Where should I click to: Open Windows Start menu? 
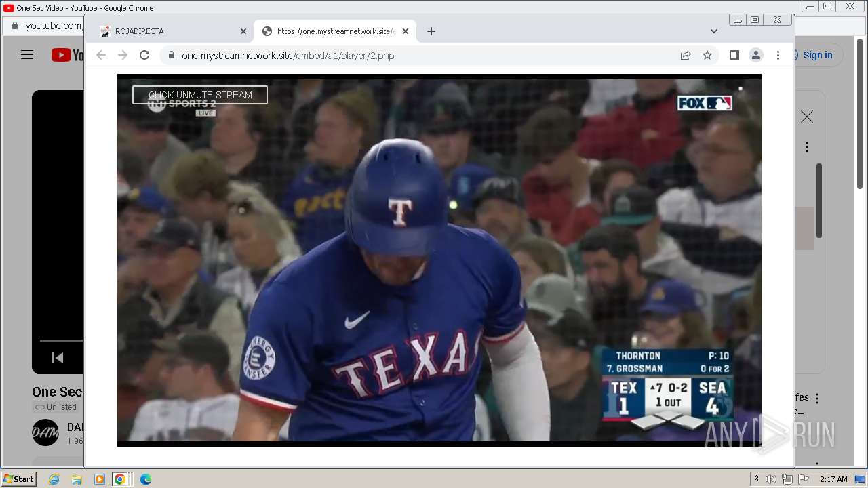(19, 479)
